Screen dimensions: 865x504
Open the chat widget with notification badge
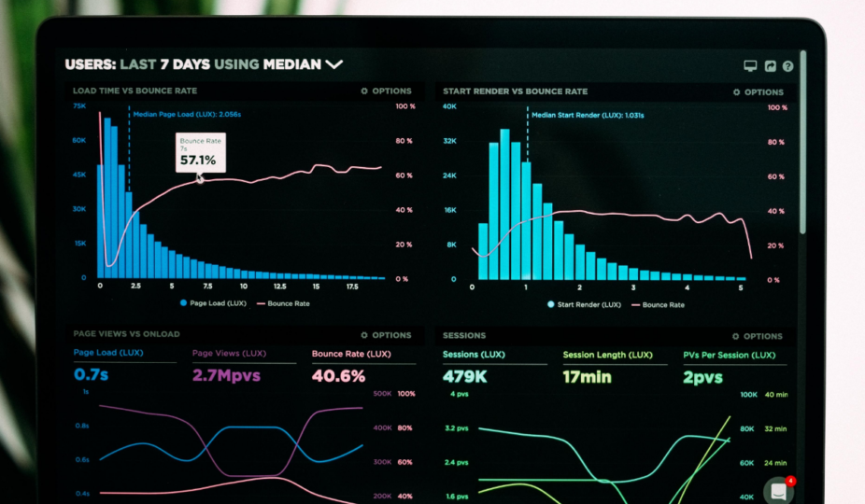tap(778, 490)
